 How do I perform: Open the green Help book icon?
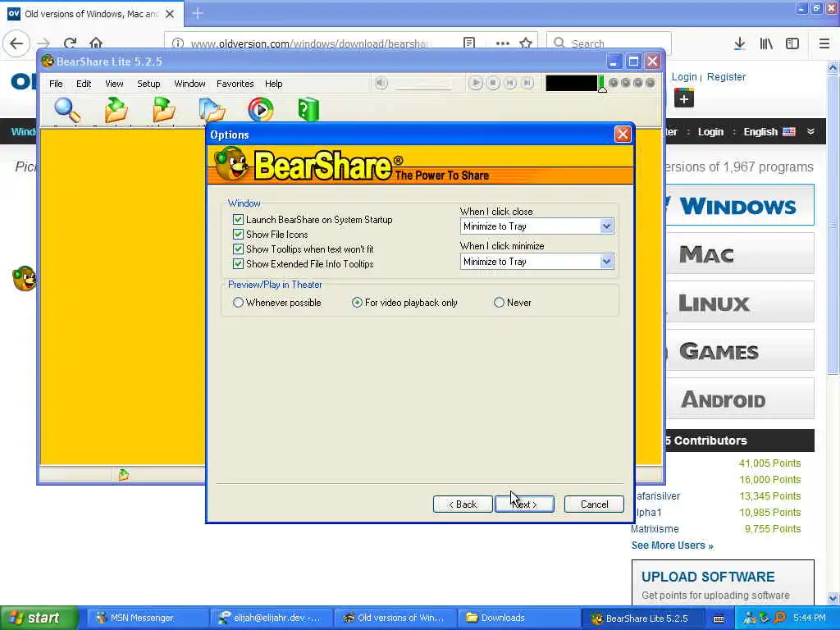coord(308,109)
